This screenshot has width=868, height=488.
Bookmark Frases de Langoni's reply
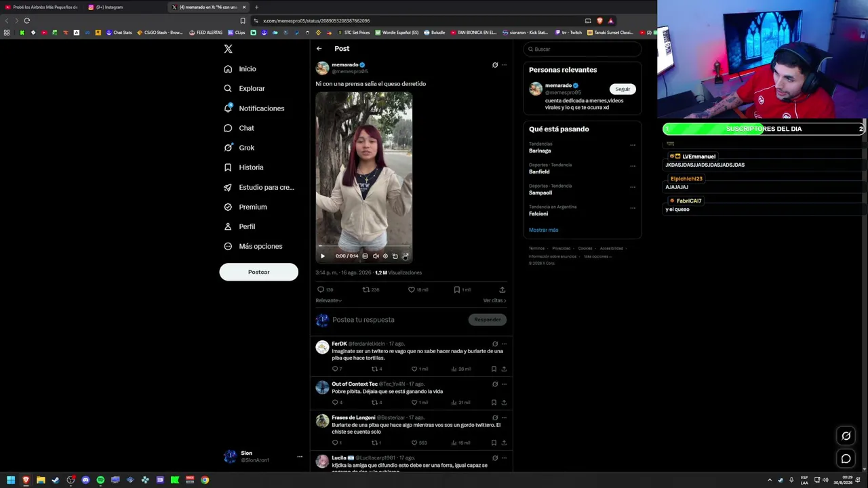(x=494, y=443)
